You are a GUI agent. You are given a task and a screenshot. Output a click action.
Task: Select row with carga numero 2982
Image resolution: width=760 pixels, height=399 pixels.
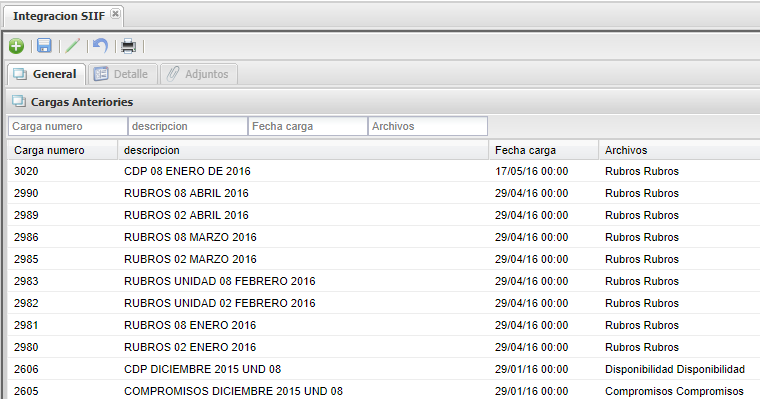383,303
